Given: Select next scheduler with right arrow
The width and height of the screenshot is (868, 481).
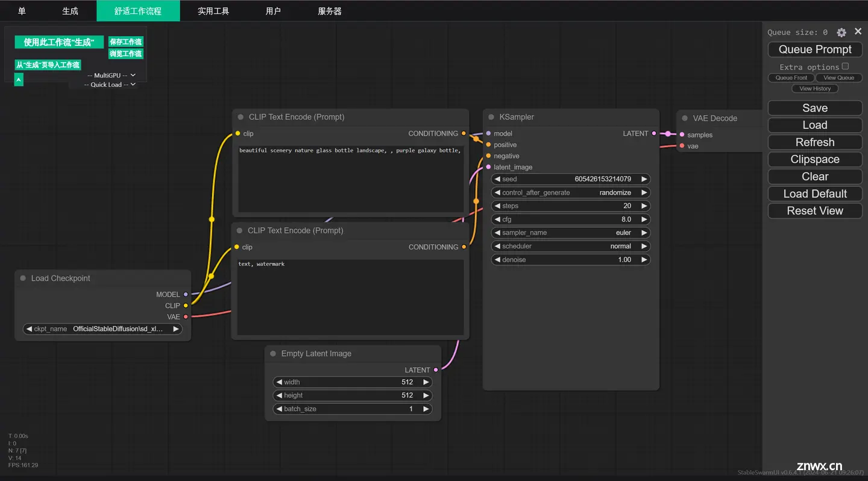Looking at the screenshot, I should point(644,246).
